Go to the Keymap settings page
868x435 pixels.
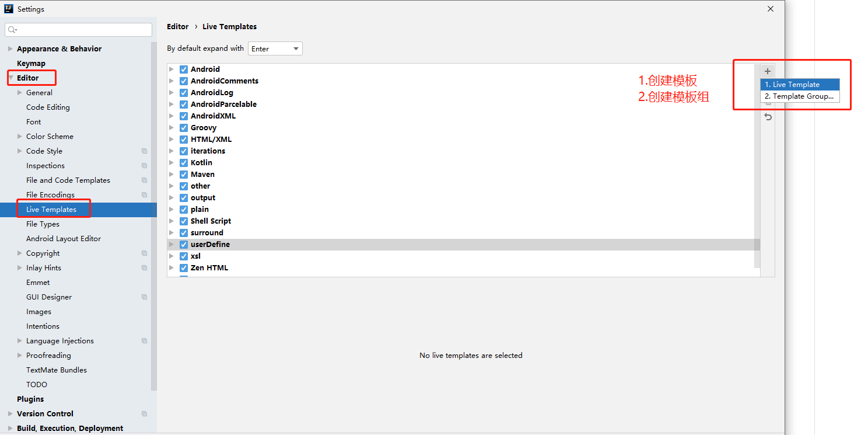coord(31,64)
